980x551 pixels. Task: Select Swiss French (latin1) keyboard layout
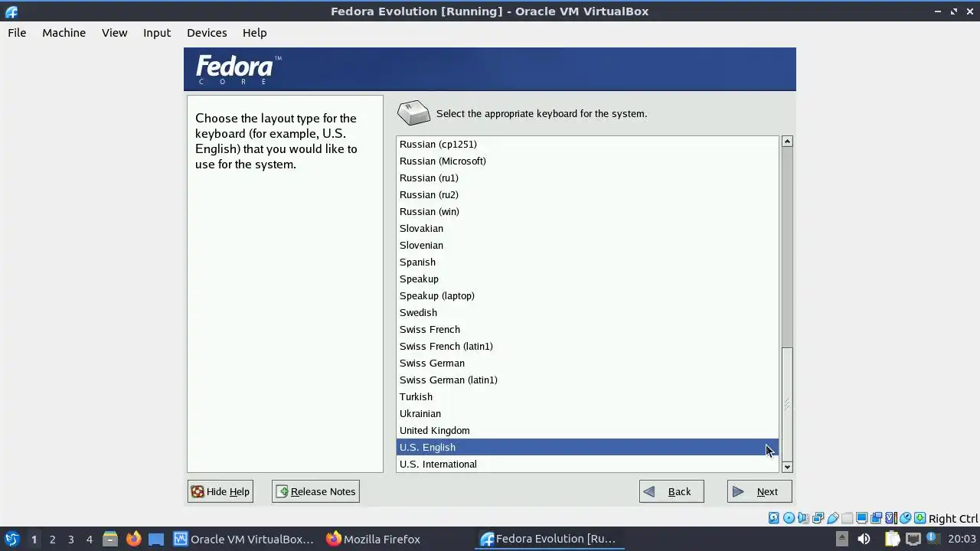point(587,346)
